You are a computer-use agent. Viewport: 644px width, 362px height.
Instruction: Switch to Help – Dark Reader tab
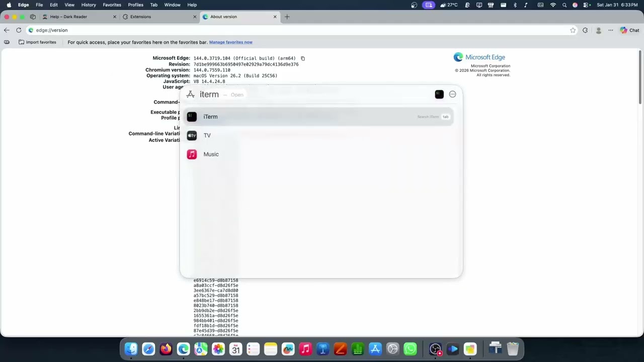pos(79,17)
